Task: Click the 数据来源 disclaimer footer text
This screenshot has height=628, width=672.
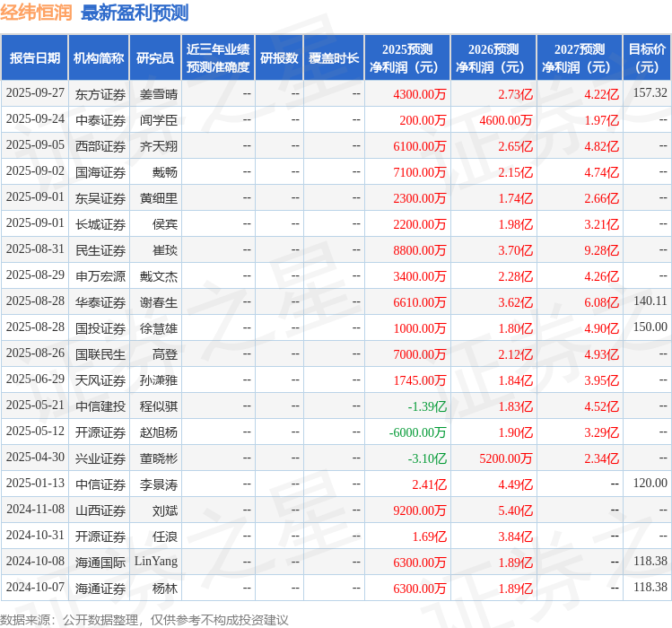Action: (x=144, y=619)
